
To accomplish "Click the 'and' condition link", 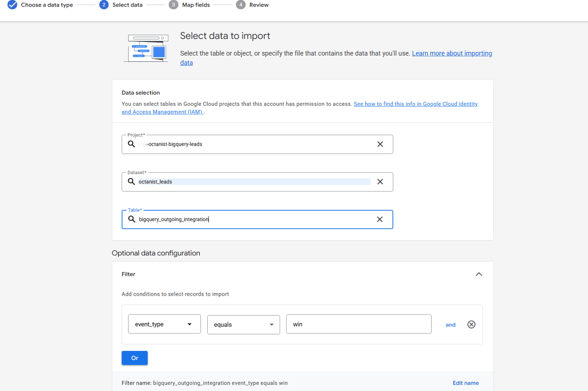I will tap(450, 325).
